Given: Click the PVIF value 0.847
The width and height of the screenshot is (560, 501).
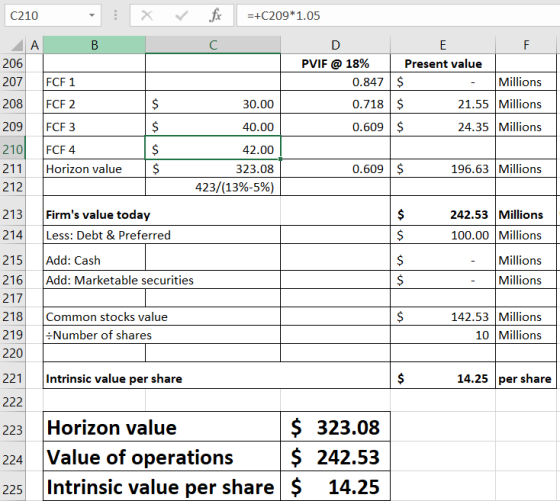Looking at the screenshot, I should pos(335,82).
